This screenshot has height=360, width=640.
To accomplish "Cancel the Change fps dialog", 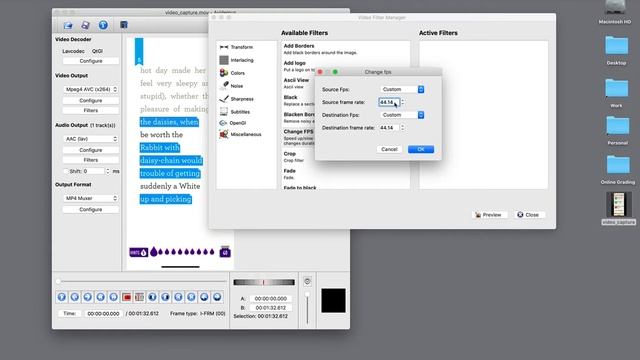I will tap(389, 149).
